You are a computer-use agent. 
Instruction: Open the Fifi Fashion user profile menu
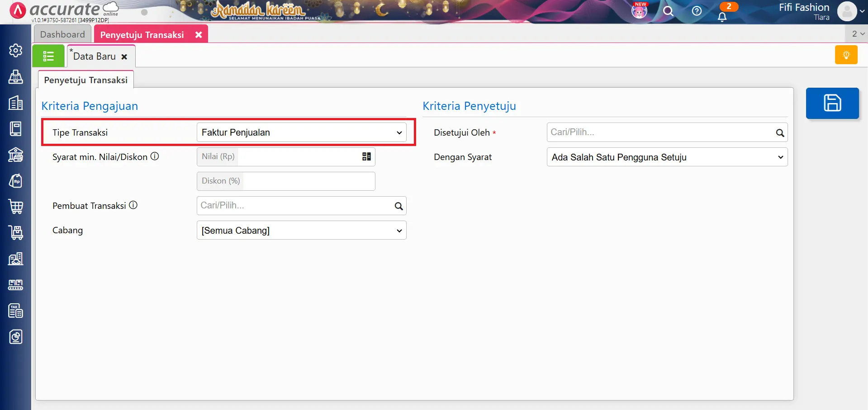pos(847,11)
